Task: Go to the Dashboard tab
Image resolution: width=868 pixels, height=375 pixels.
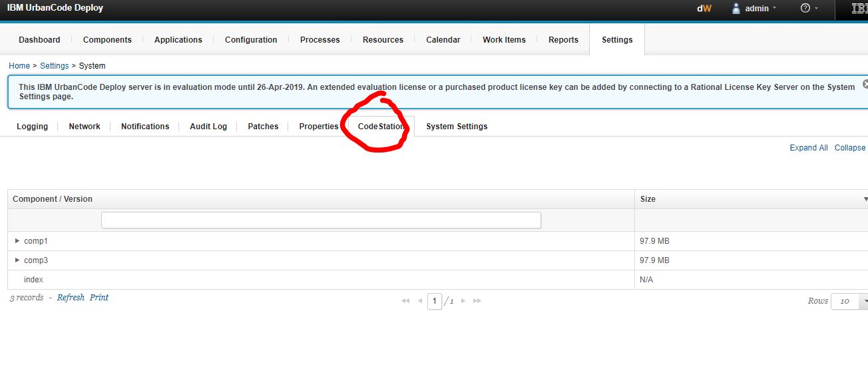Action: point(39,40)
